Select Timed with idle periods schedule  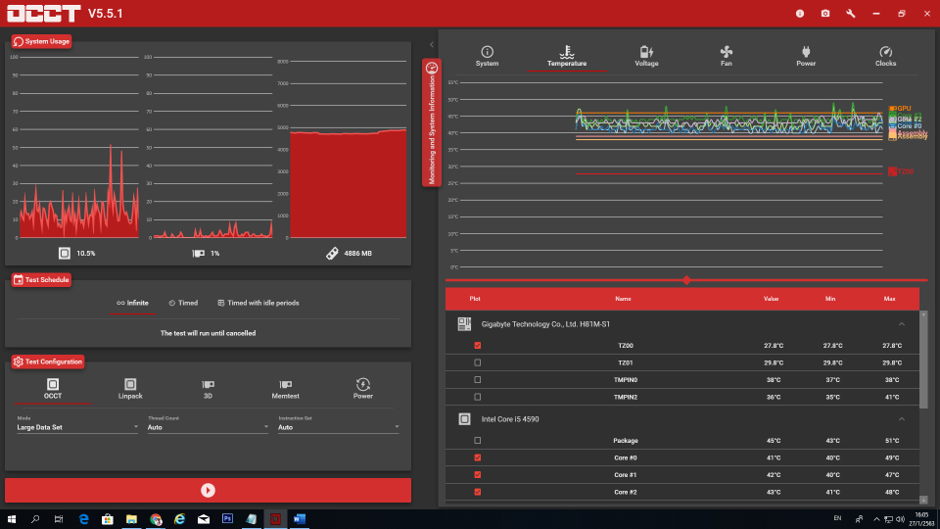coord(258,303)
